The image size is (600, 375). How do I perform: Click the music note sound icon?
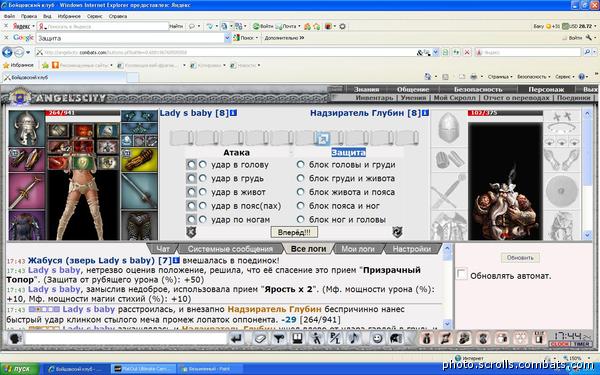click(x=354, y=338)
